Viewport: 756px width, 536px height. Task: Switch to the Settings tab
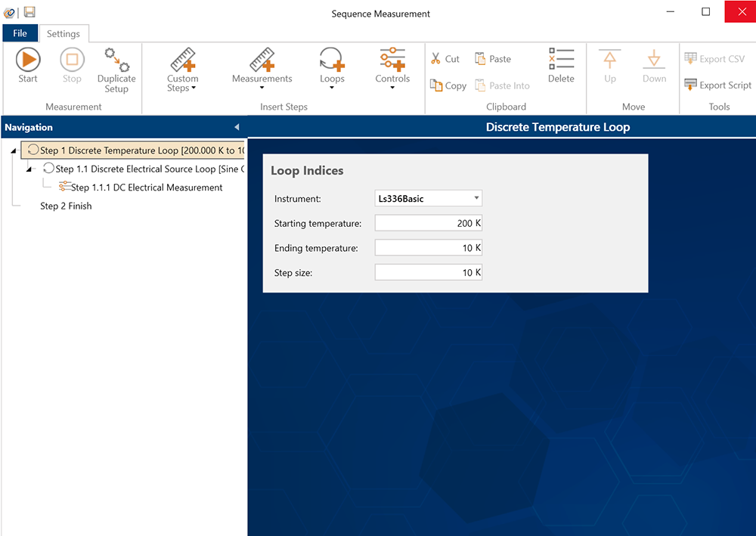[64, 34]
